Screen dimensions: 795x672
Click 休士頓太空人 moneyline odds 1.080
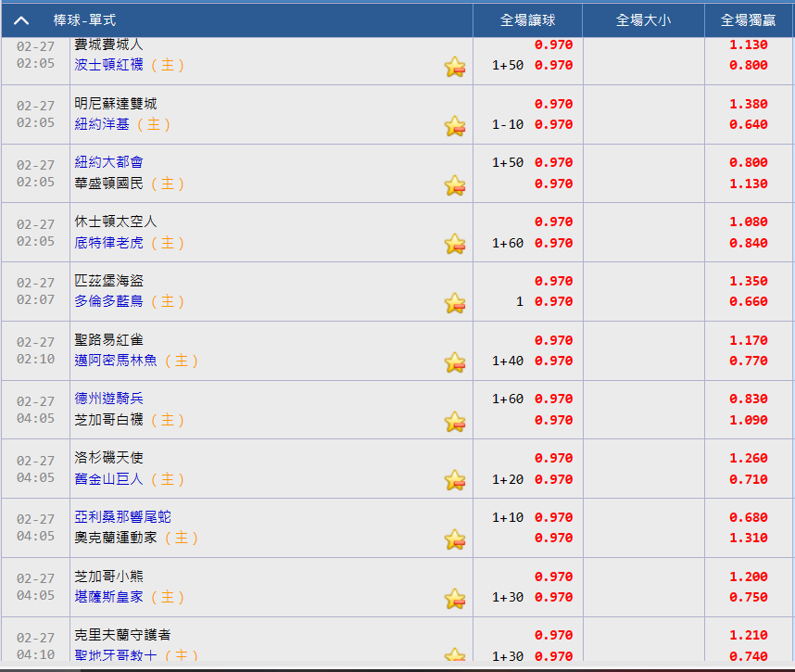coord(749,222)
